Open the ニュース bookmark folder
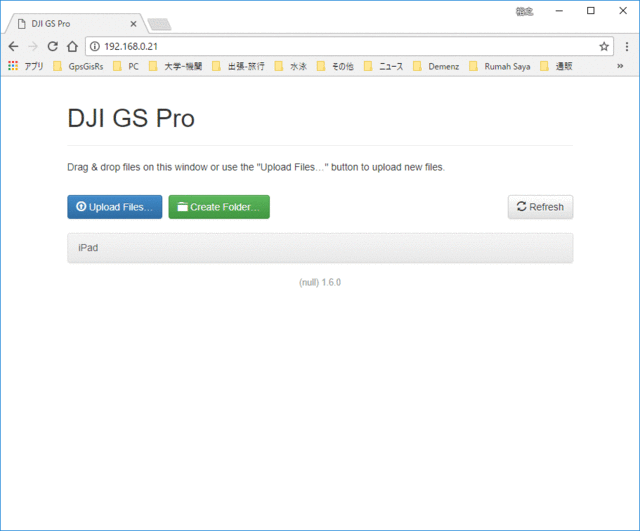 click(384, 66)
